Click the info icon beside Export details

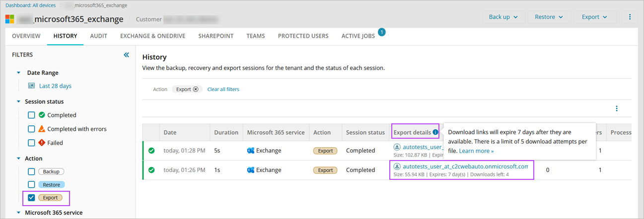click(435, 132)
